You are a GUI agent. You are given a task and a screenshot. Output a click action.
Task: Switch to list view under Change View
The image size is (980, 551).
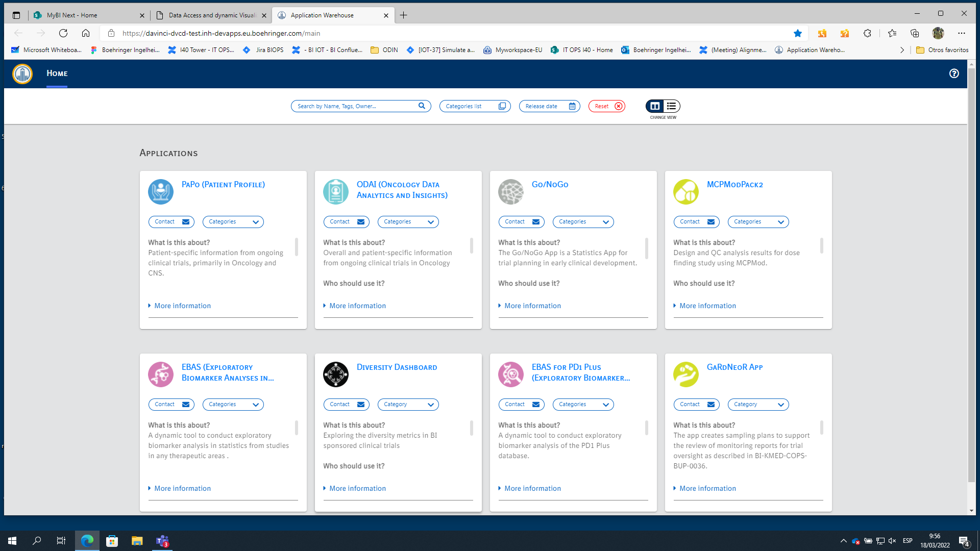tap(671, 106)
